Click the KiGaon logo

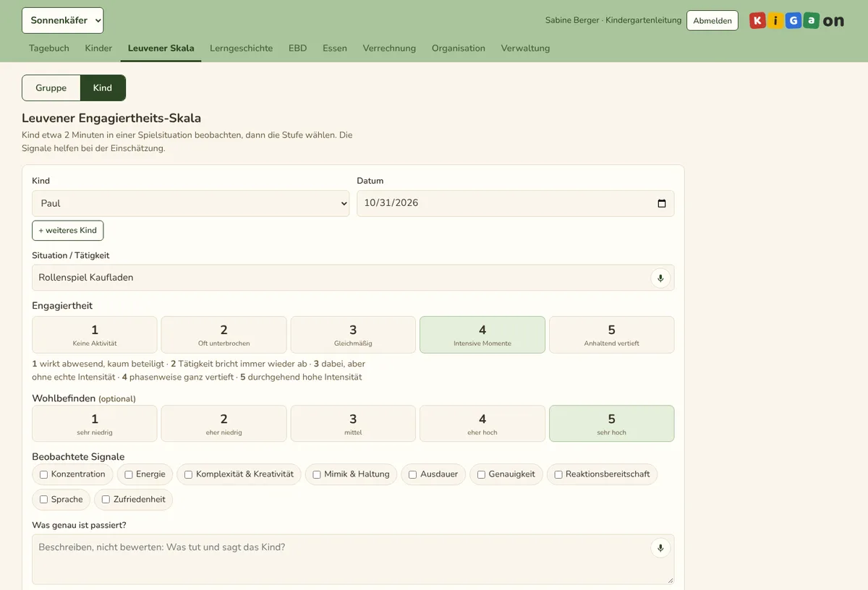[796, 21]
